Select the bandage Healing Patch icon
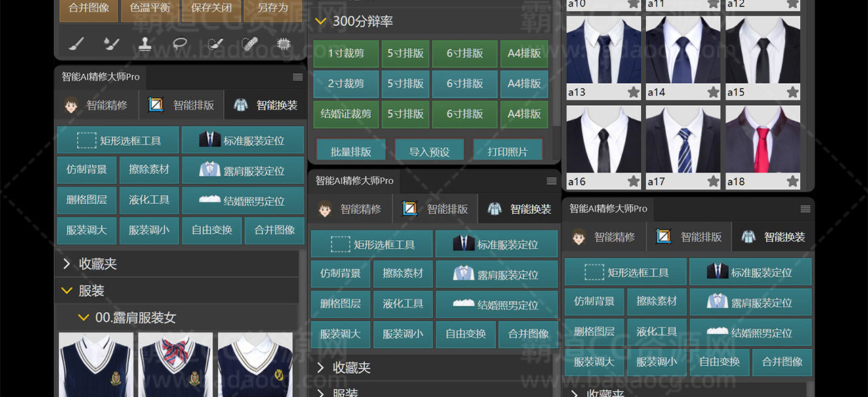 click(249, 44)
